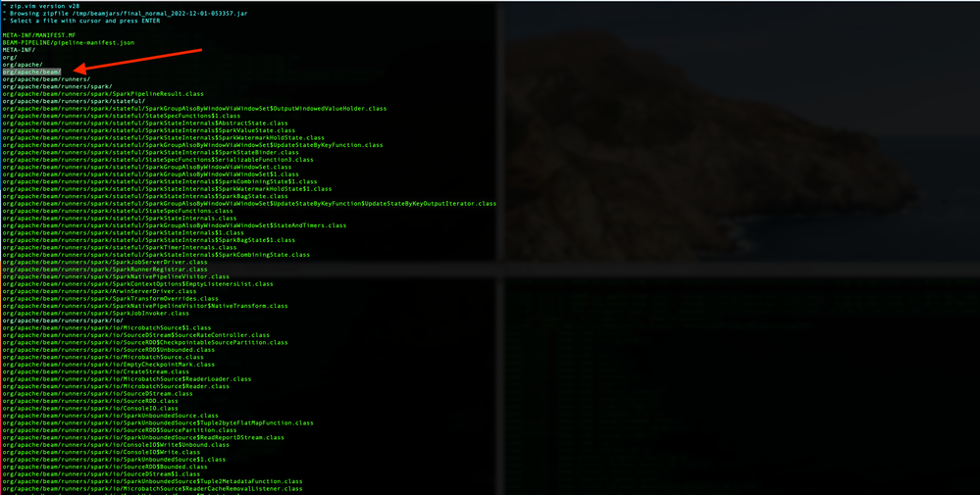Click the SparkPipelineResult.class entry
The width and height of the screenshot is (980, 495).
pyautogui.click(x=103, y=94)
